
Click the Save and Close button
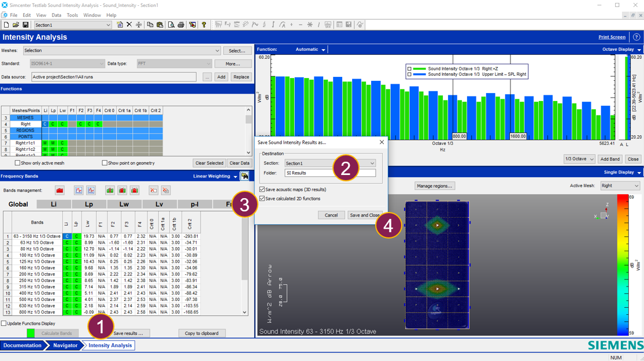pyautogui.click(x=364, y=215)
